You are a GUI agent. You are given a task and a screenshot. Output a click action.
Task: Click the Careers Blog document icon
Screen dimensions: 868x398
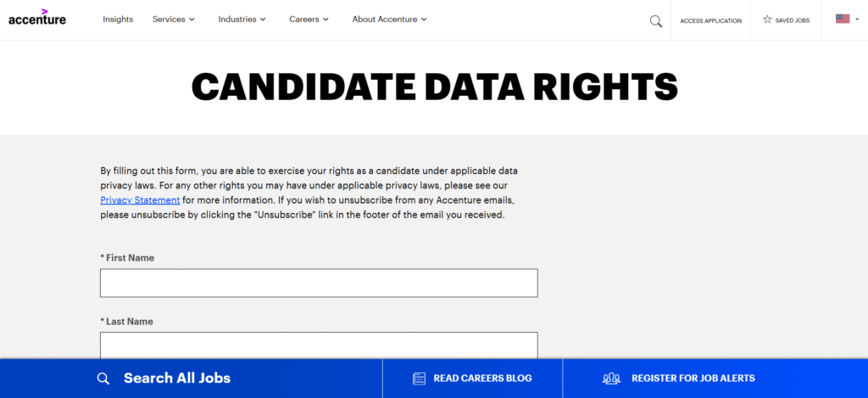(419, 378)
